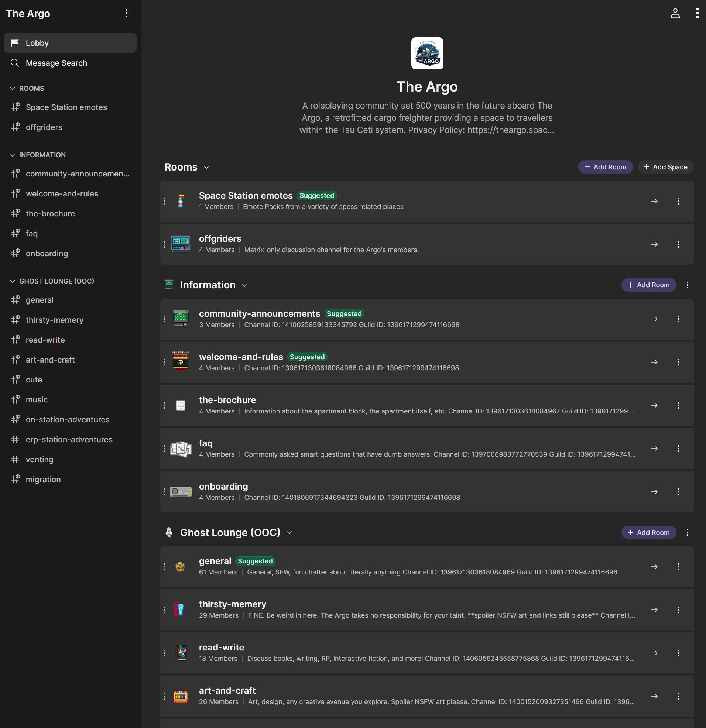Open Message Search via the magnifier icon
This screenshot has width=706, height=728.
15,63
